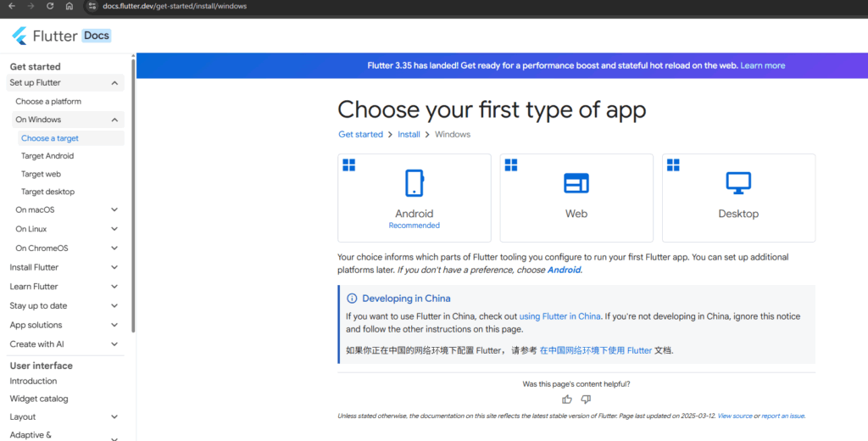868x441 pixels.
Task: Click the info icon beside Developing in China
Action: point(352,298)
